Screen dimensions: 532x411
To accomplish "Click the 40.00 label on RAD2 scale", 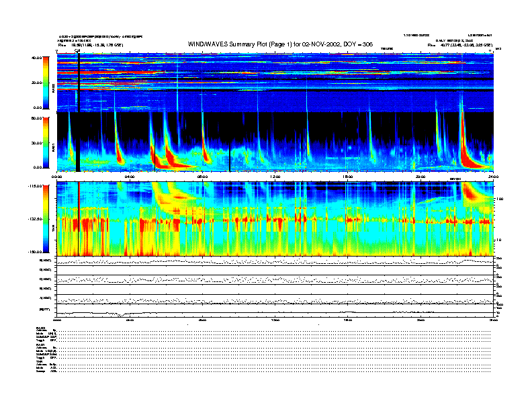I will point(37,58).
